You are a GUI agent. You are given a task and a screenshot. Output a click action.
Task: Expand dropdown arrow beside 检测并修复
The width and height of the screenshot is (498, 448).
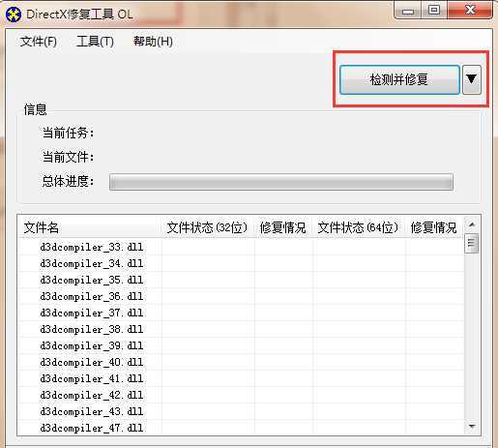pyautogui.click(x=472, y=79)
